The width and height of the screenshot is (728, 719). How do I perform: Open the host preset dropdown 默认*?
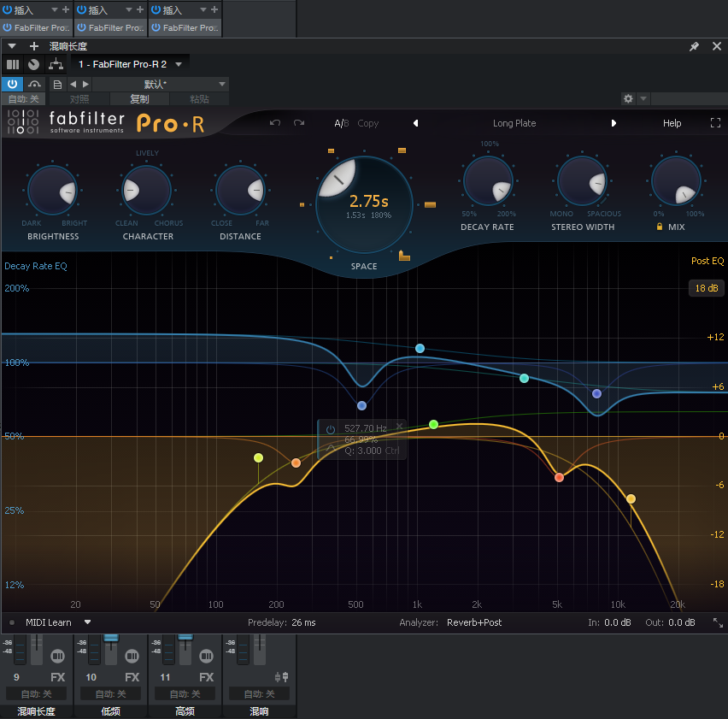click(x=160, y=84)
